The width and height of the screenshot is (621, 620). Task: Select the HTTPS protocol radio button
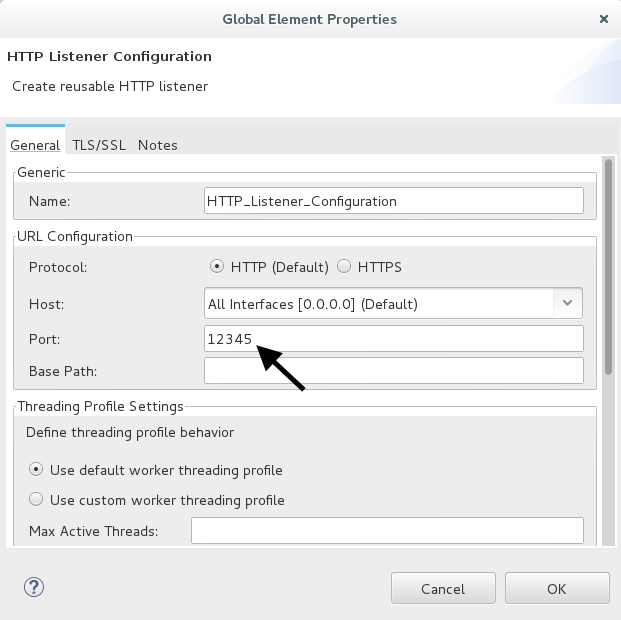(344, 267)
